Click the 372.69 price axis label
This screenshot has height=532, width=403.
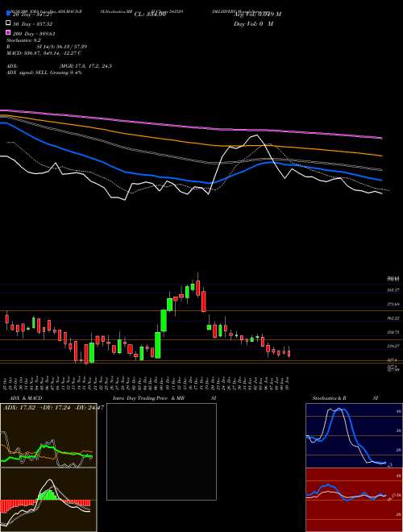point(393,305)
